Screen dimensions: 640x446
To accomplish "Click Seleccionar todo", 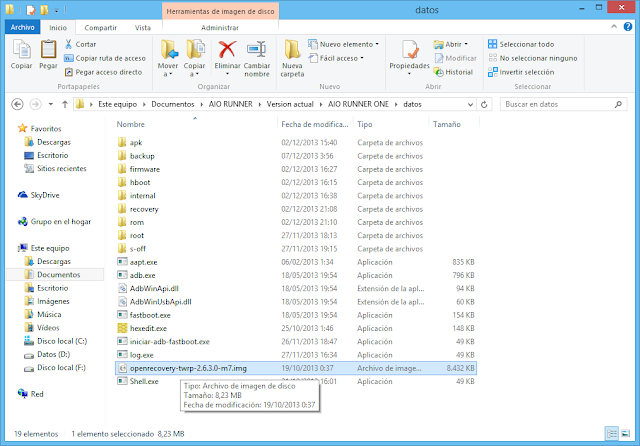I will tap(521, 44).
